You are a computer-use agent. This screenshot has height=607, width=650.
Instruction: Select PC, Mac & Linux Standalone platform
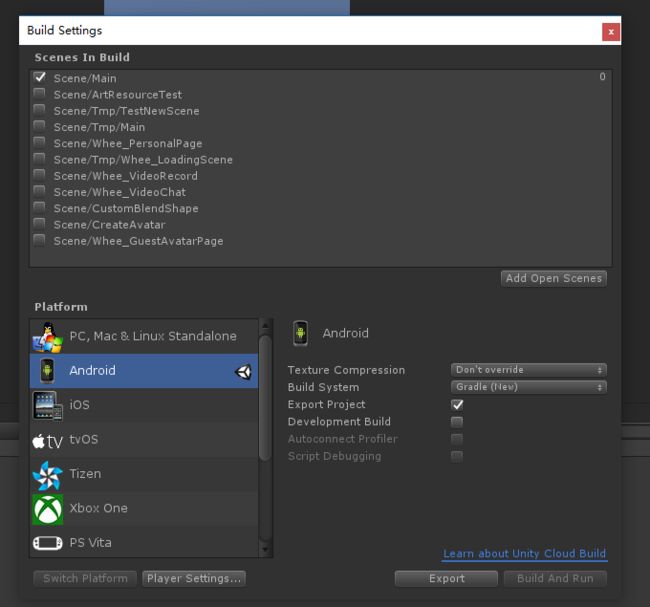point(144,336)
